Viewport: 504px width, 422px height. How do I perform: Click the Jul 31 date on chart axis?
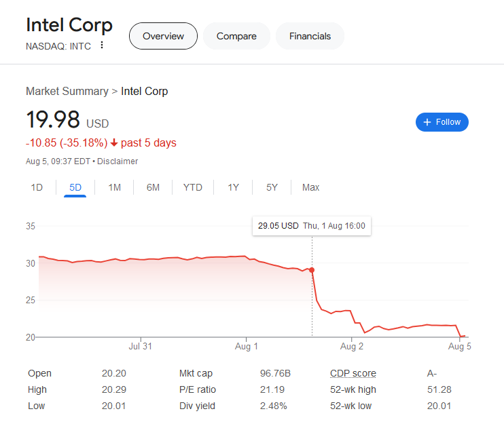tap(140, 347)
